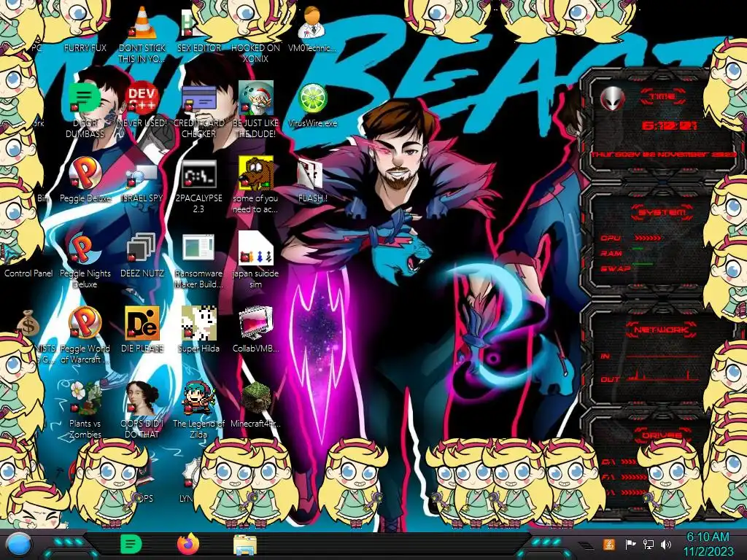
Task: Open the OOPS DID I DO THAT portrait icon
Action: [x=142, y=410]
